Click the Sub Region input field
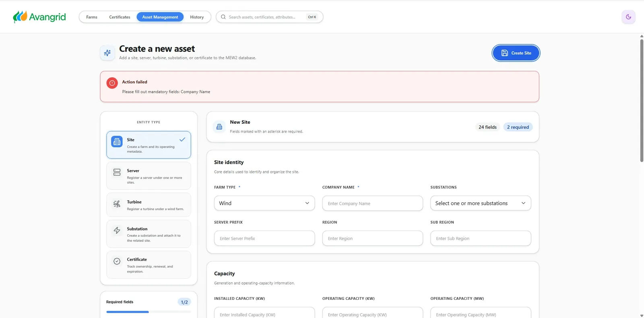644x318 pixels. (481, 238)
